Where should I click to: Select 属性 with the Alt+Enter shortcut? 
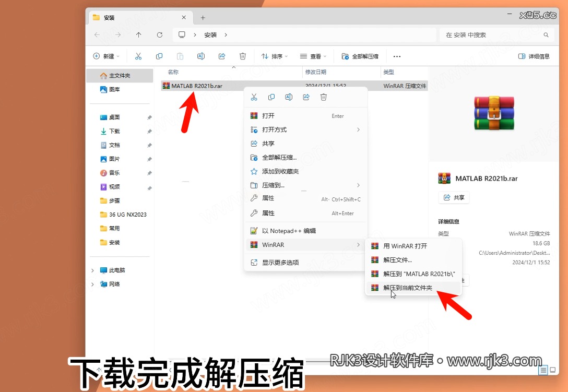(x=306, y=213)
